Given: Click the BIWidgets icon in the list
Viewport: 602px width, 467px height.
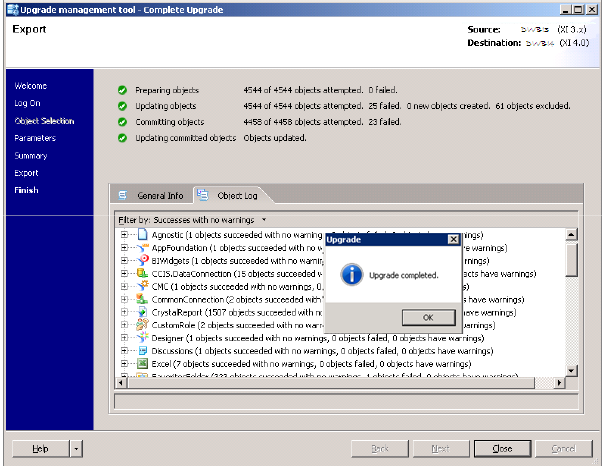Looking at the screenshot, I should click(x=141, y=260).
